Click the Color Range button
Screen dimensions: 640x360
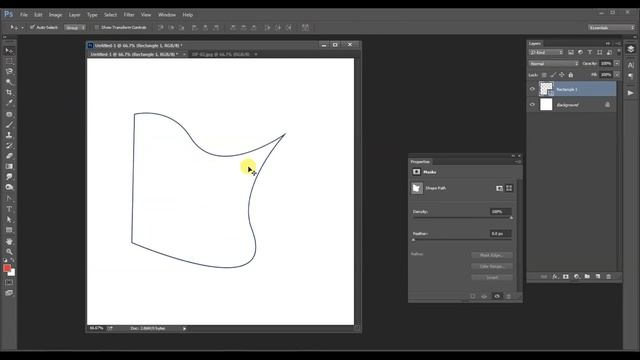[492, 266]
